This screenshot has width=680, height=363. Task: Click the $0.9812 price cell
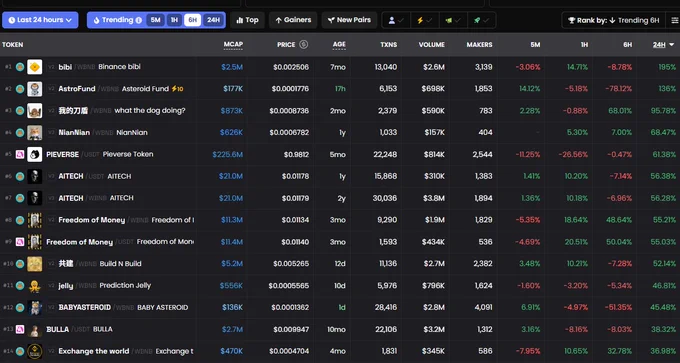click(x=297, y=154)
